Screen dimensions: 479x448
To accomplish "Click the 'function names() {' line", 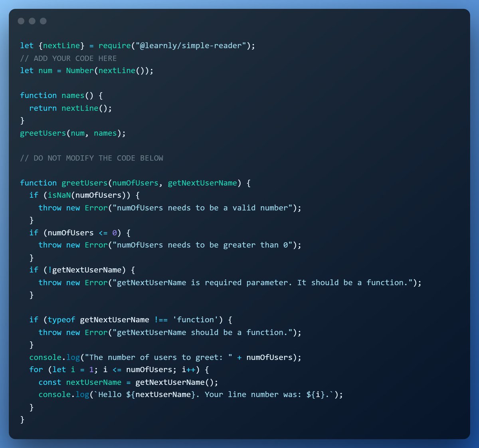I will (x=61, y=95).
